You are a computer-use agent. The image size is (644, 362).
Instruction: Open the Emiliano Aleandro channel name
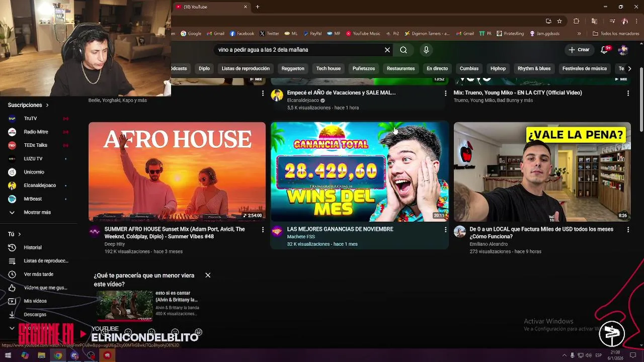pos(489,244)
